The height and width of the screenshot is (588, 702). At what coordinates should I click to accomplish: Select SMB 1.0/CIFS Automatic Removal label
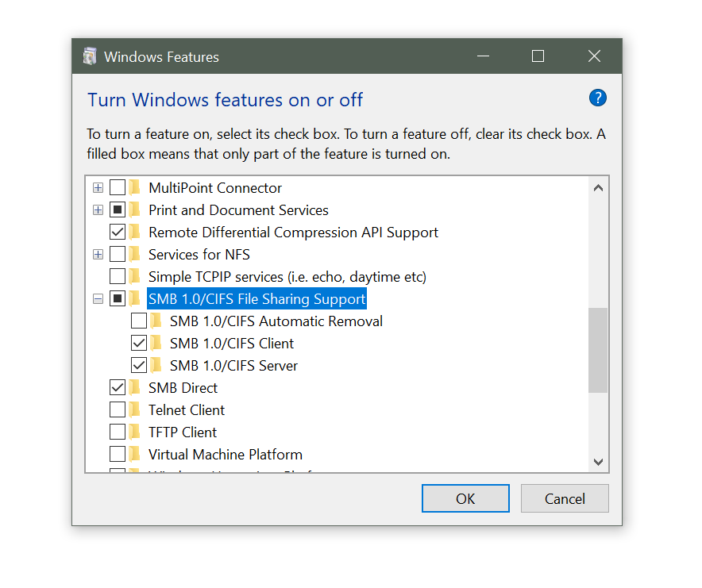276,321
